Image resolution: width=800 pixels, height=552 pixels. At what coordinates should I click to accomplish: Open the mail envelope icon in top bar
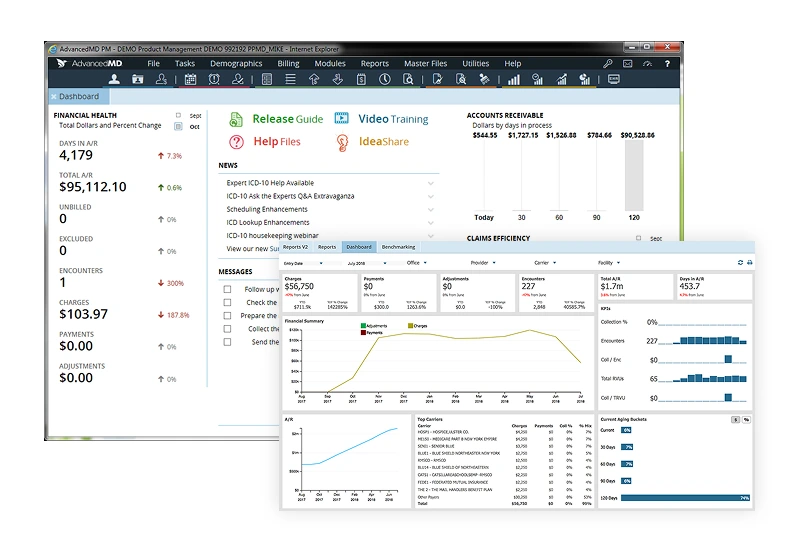click(x=628, y=63)
